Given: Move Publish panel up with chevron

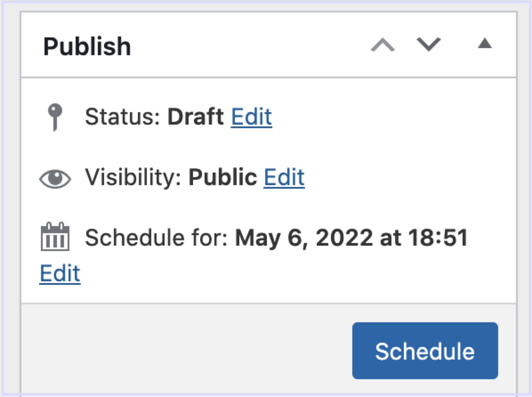Looking at the screenshot, I should [383, 45].
